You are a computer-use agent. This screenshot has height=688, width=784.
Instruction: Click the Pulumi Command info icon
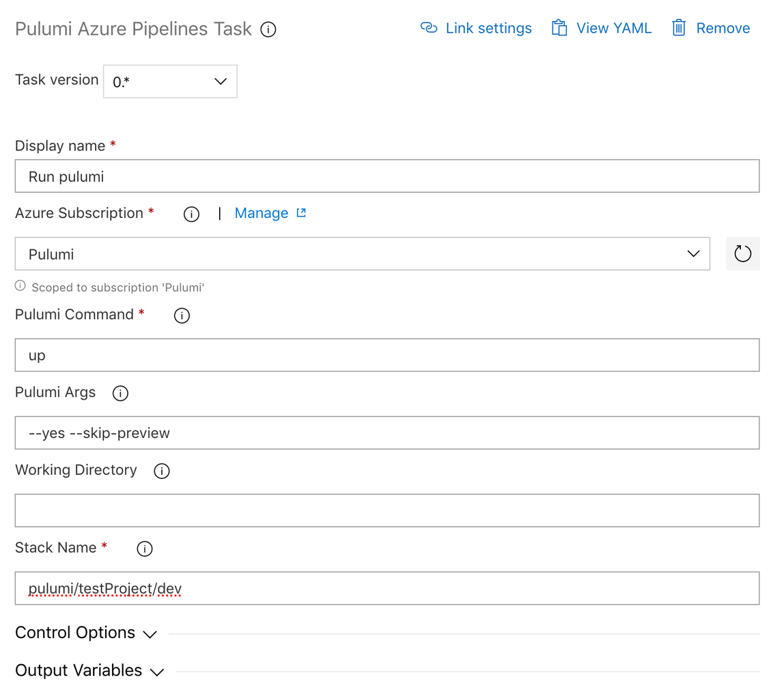coord(182,316)
